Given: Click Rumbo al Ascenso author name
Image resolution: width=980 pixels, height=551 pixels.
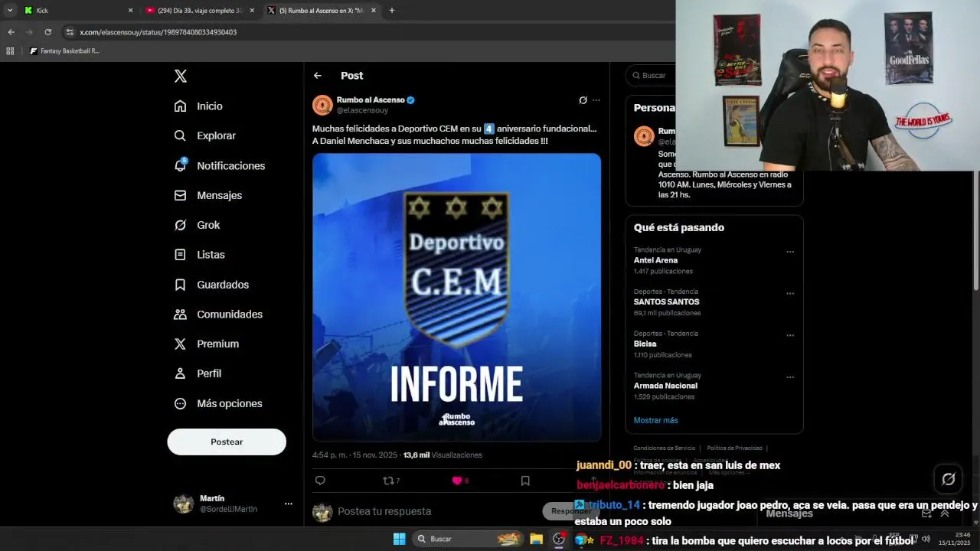Looking at the screenshot, I should [371, 100].
